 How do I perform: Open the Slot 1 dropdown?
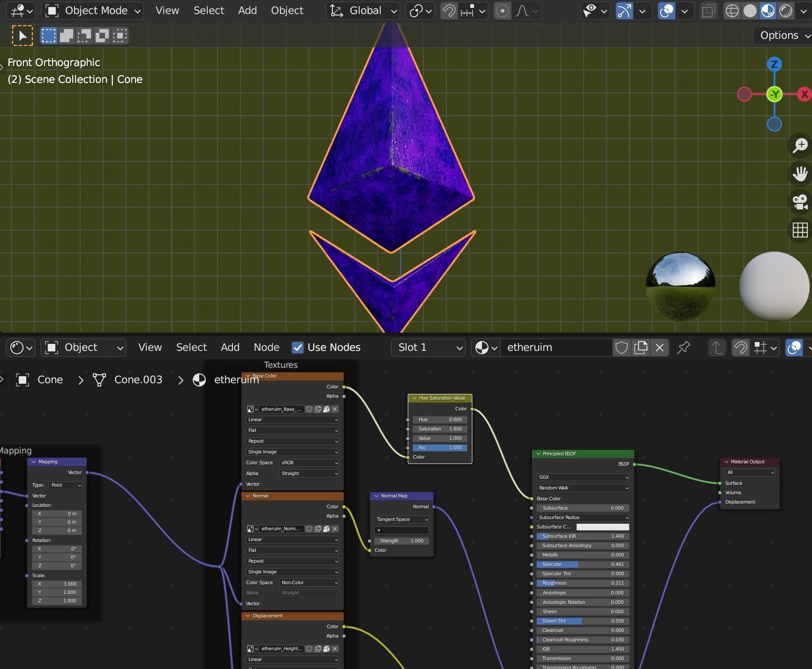(429, 348)
